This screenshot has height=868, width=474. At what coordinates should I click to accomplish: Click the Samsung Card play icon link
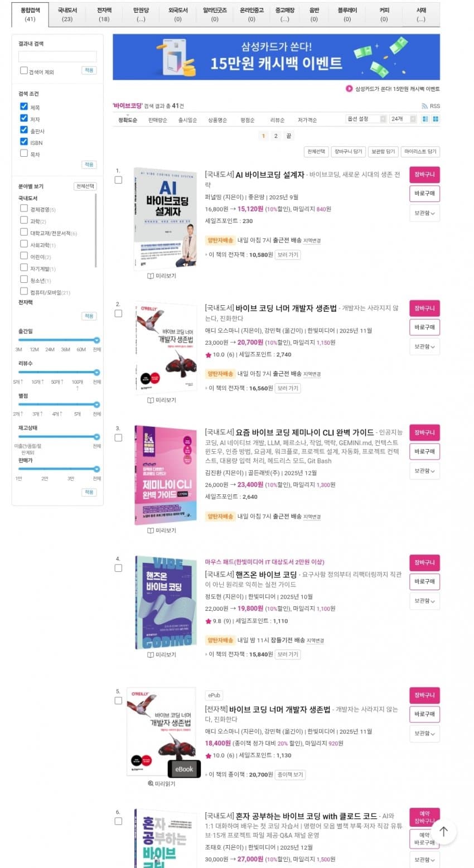349,89
